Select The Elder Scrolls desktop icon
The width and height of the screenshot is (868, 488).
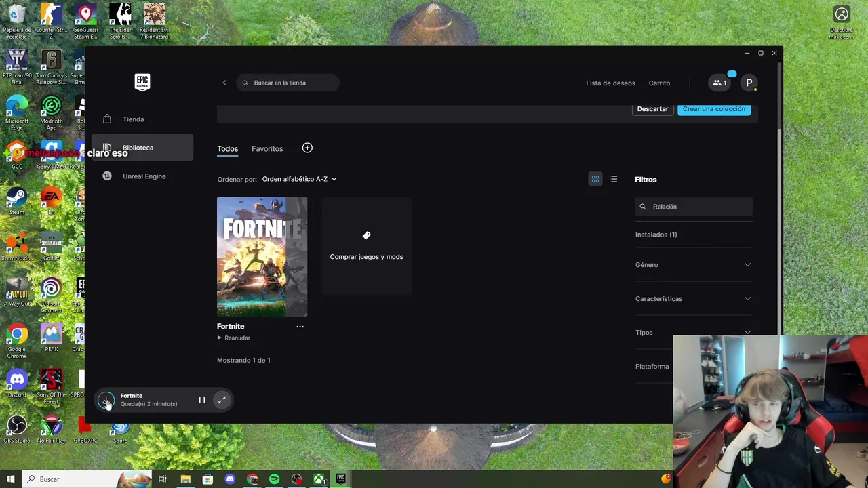click(121, 22)
